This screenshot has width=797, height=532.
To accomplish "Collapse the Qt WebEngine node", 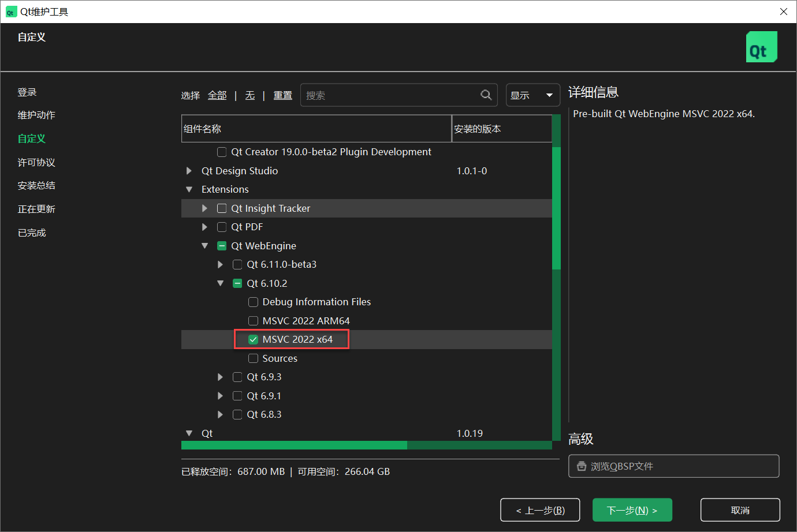I will tap(204, 246).
